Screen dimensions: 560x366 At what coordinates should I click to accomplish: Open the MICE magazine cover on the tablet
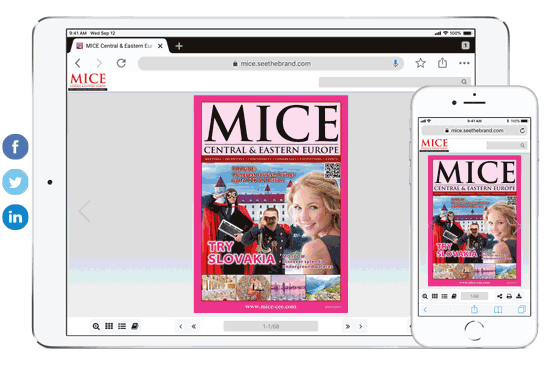pos(271,204)
